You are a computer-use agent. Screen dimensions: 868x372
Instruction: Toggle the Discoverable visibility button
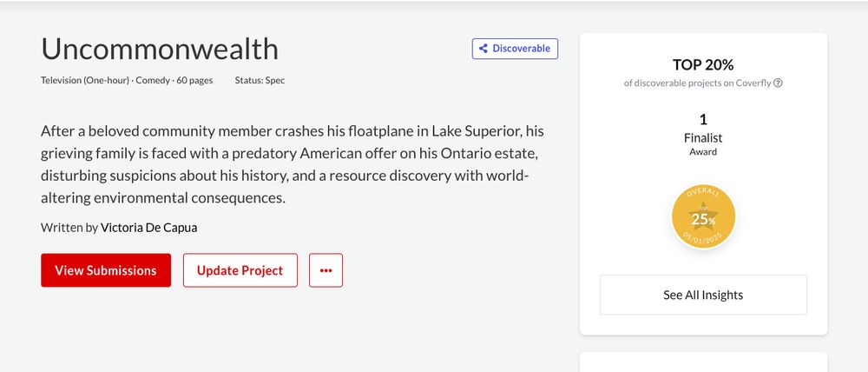tap(515, 49)
